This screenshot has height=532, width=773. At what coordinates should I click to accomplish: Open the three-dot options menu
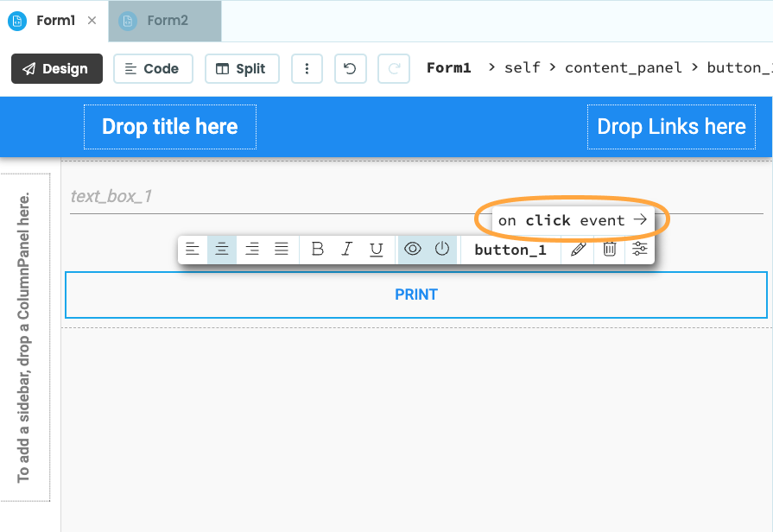pos(307,68)
